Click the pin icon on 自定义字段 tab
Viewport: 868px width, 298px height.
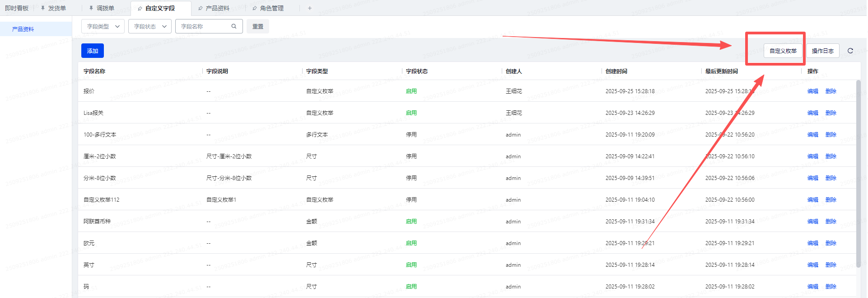tap(140, 8)
